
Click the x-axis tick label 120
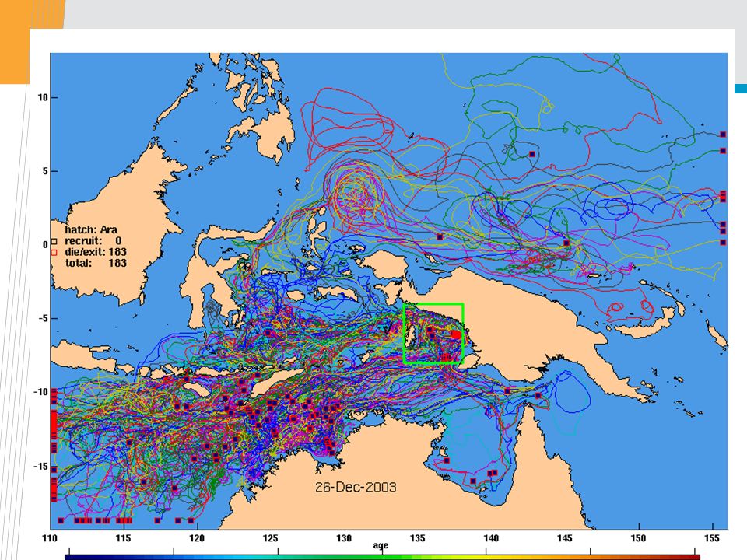pyautogui.click(x=197, y=538)
